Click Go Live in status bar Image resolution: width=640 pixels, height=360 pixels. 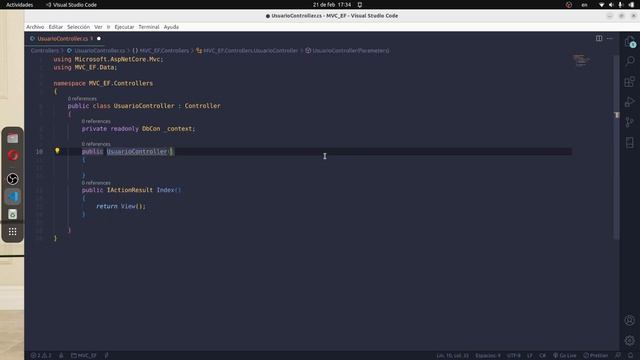[x=564, y=356]
